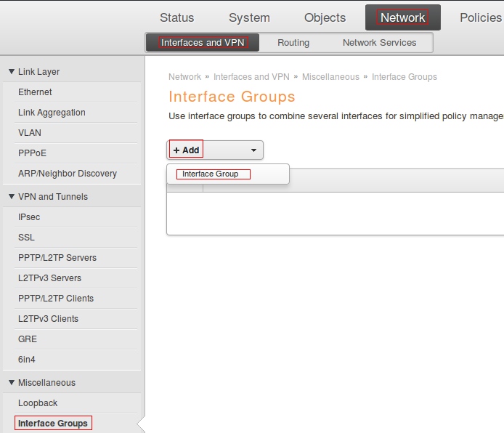
Task: Open IPsec settings in sidebar
Action: pyautogui.click(x=29, y=217)
